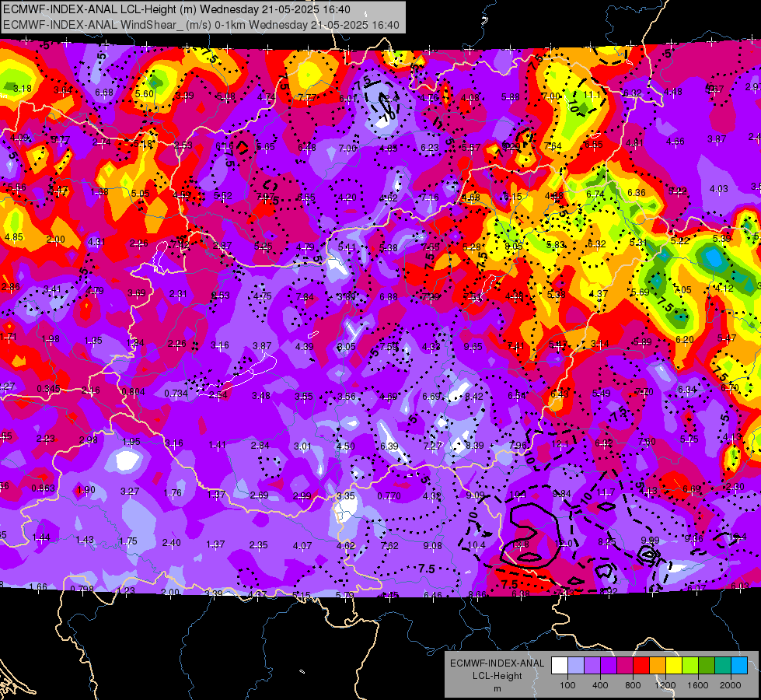Click the 10.4 grid point value

coord(476,545)
